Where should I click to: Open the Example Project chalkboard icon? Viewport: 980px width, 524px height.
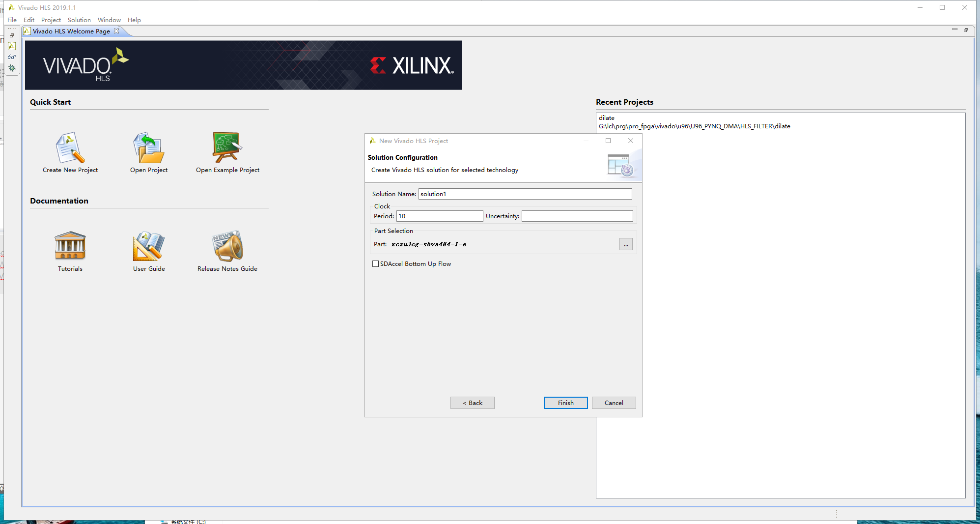pos(227,147)
